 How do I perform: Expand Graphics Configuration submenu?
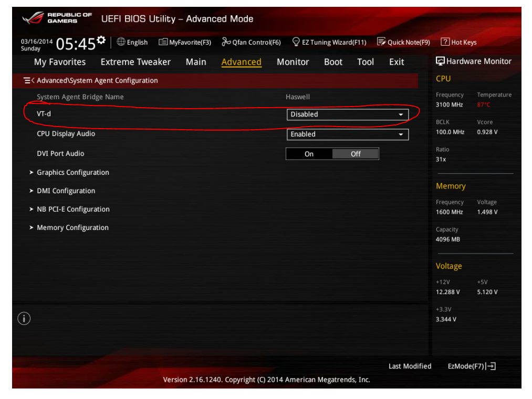click(x=72, y=173)
